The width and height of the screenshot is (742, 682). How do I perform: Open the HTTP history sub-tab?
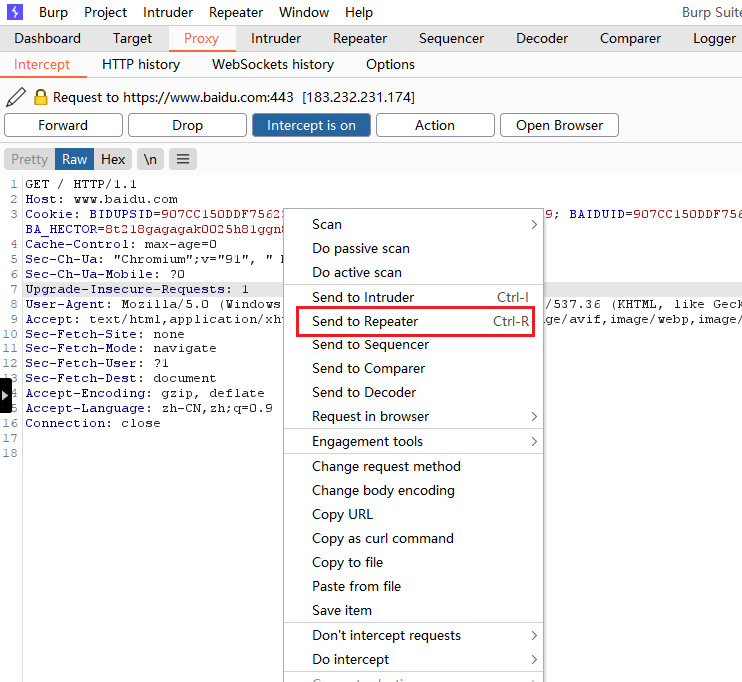(x=141, y=64)
